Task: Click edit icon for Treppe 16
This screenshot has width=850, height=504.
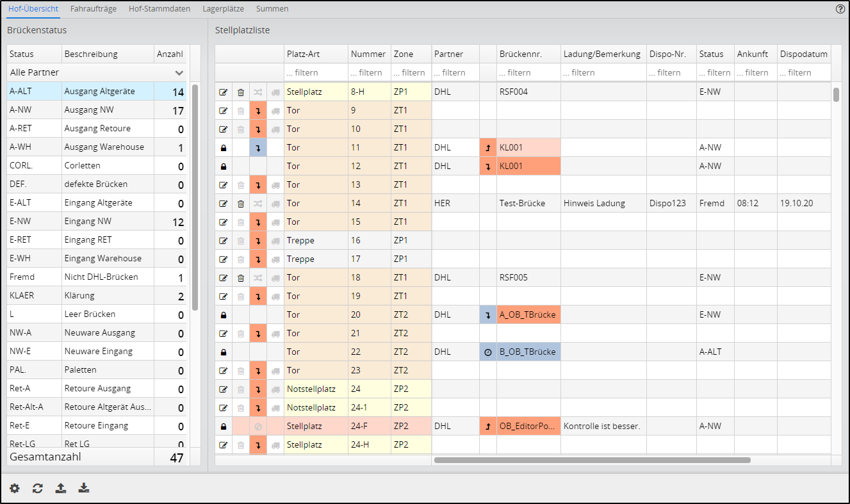Action: (x=224, y=241)
